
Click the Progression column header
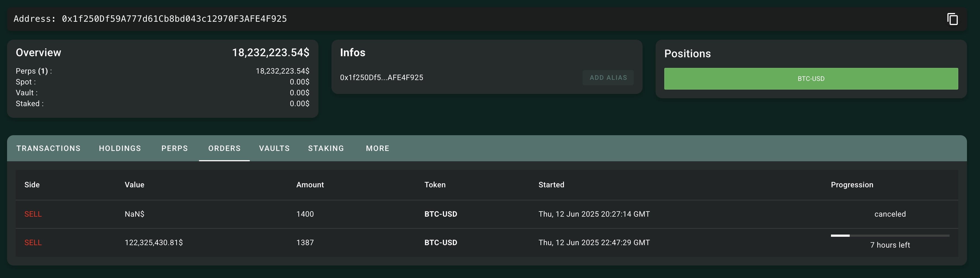[x=852, y=185]
